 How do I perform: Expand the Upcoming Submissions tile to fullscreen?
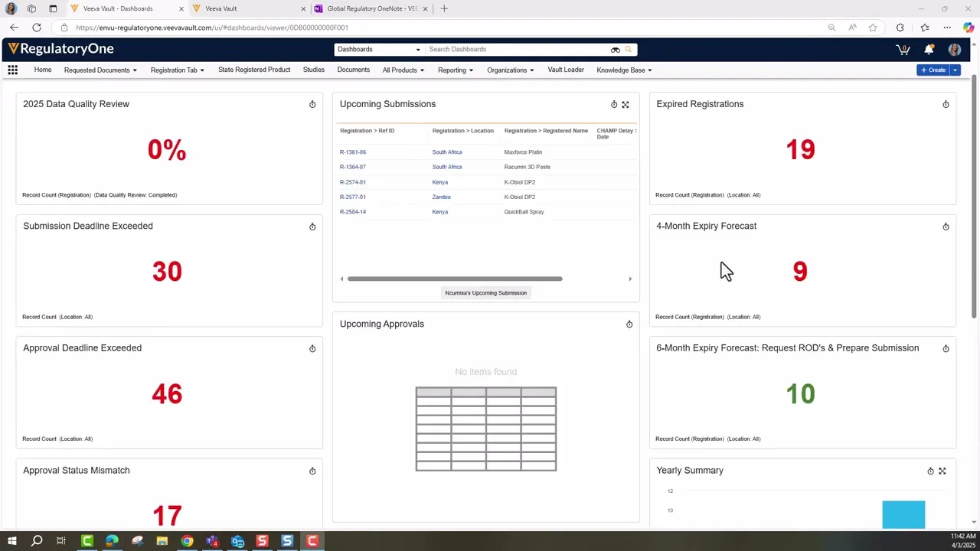pos(626,104)
